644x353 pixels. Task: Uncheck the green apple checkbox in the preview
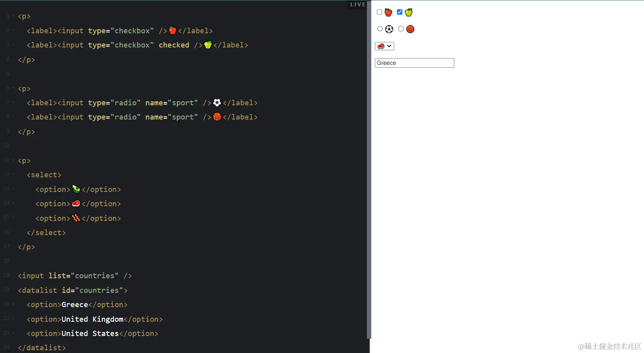pyautogui.click(x=400, y=12)
